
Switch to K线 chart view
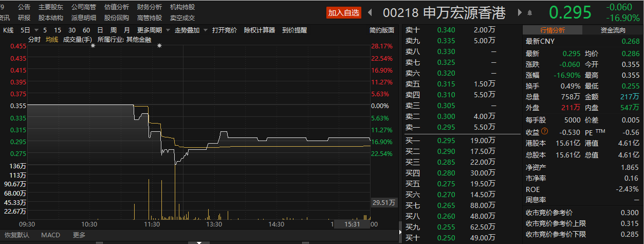9,30
